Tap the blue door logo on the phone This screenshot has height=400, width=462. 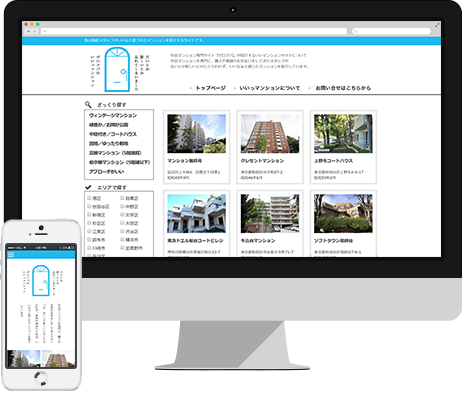[x=41, y=281]
